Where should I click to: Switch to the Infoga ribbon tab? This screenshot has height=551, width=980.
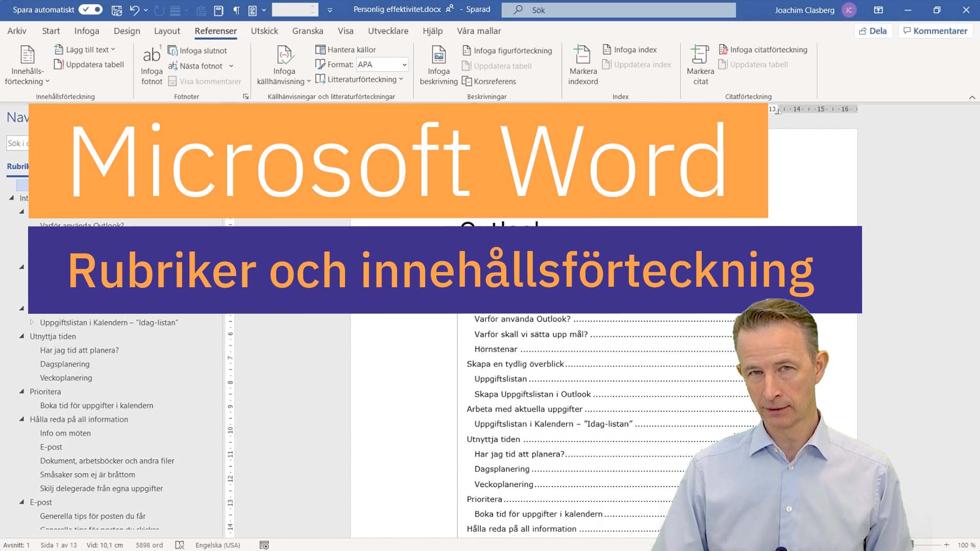click(86, 31)
